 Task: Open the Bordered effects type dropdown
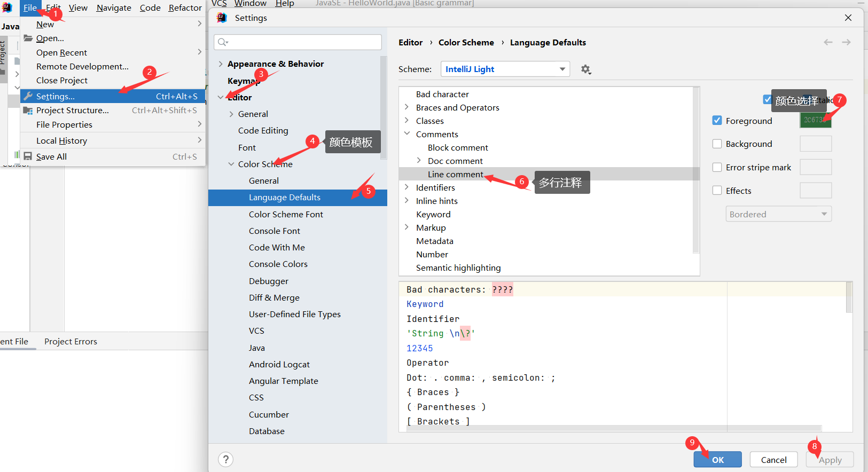[x=778, y=214]
